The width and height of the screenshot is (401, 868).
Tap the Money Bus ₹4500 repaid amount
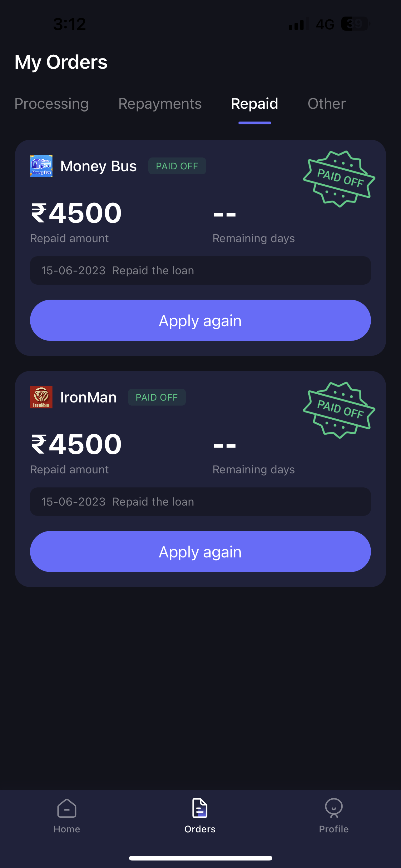coord(77,213)
